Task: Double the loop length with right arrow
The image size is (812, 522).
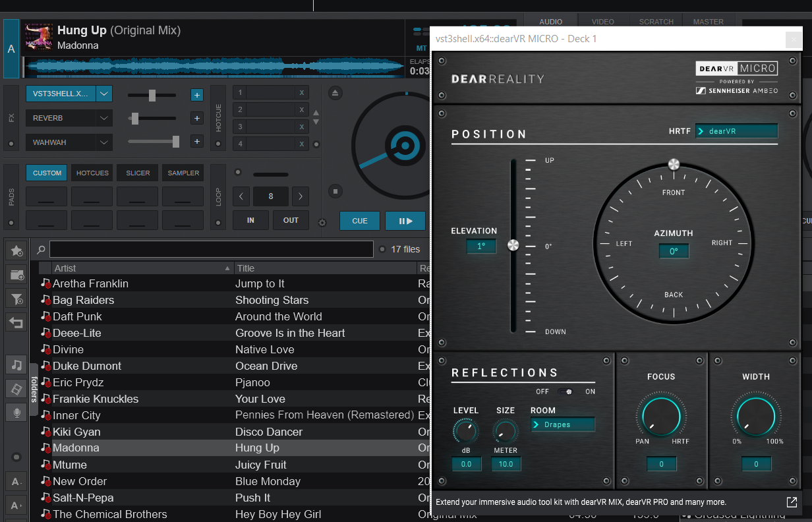Action: (301, 196)
